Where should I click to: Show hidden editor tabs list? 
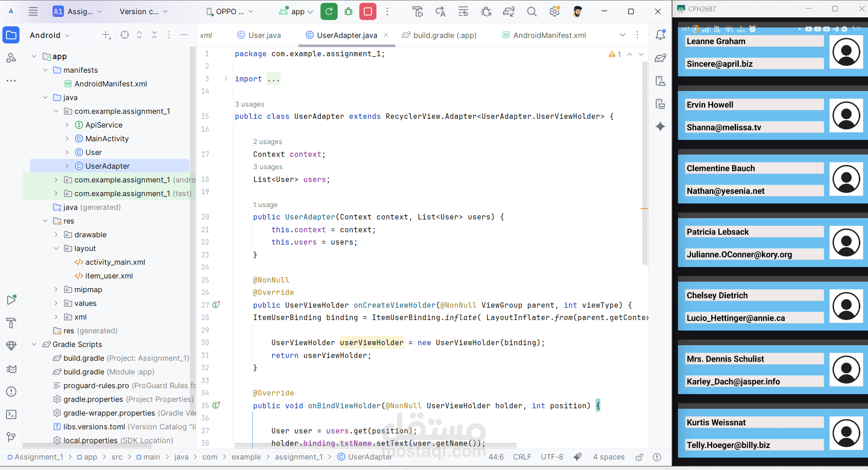[x=623, y=35]
